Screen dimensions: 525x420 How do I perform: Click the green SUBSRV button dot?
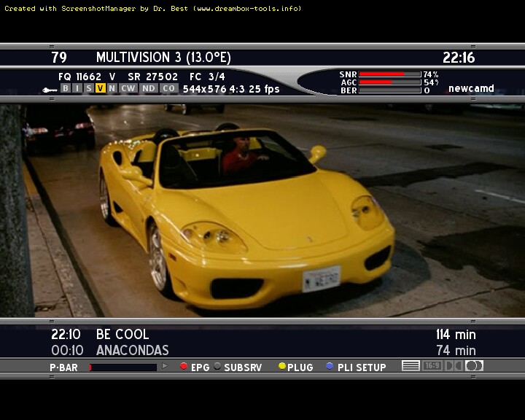coord(217,366)
